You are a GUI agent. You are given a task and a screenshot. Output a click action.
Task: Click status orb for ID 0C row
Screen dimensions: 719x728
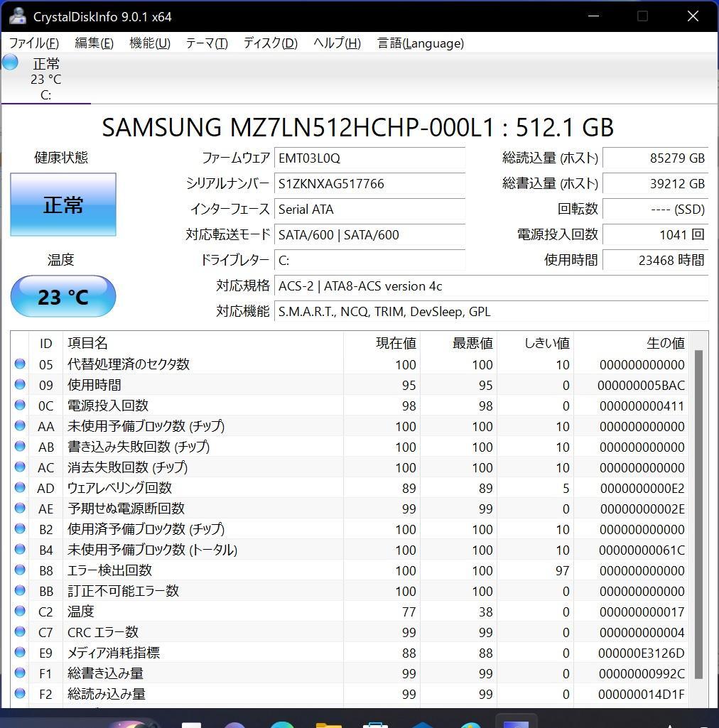coord(19,405)
